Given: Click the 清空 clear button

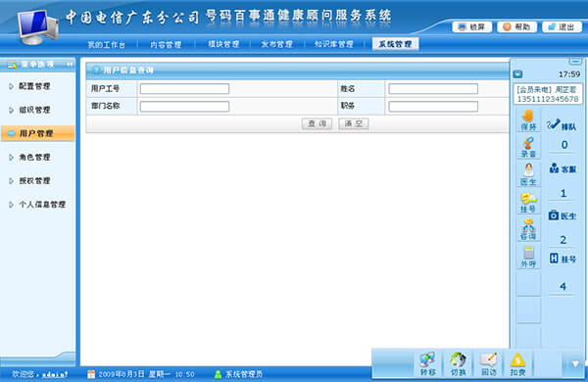Looking at the screenshot, I should pos(354,123).
